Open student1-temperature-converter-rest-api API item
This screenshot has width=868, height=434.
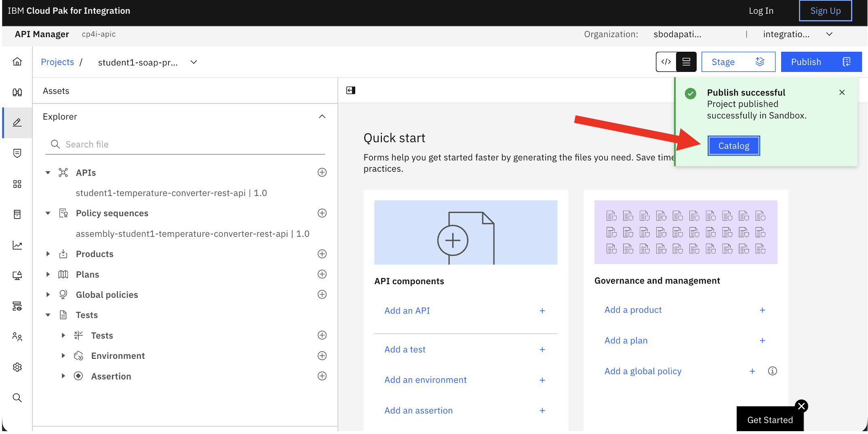pos(171,193)
